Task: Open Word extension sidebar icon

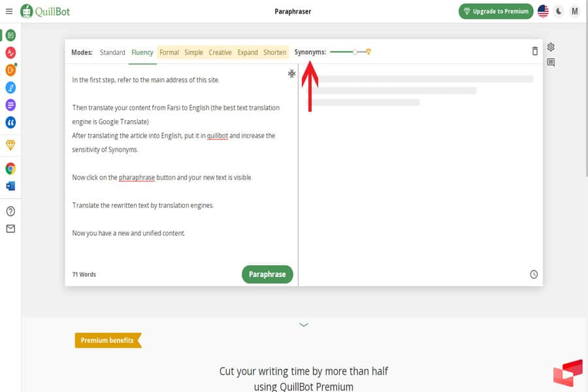Action: tap(10, 186)
